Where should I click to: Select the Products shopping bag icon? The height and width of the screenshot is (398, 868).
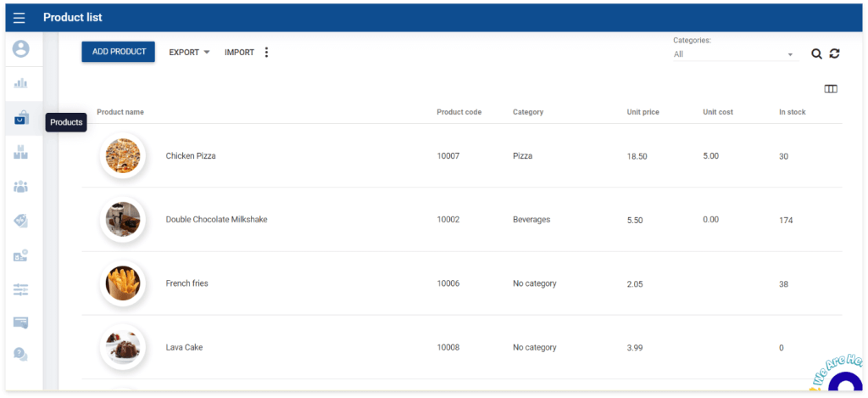click(21, 117)
